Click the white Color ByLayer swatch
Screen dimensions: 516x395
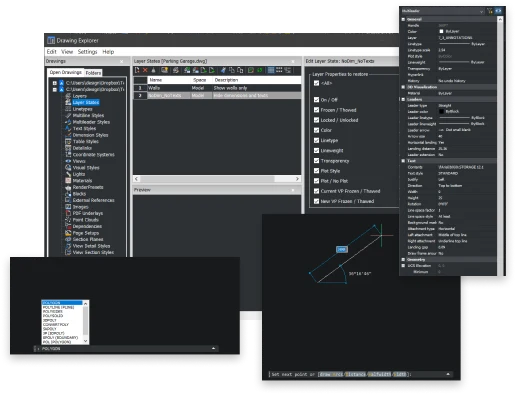pyautogui.click(x=441, y=31)
